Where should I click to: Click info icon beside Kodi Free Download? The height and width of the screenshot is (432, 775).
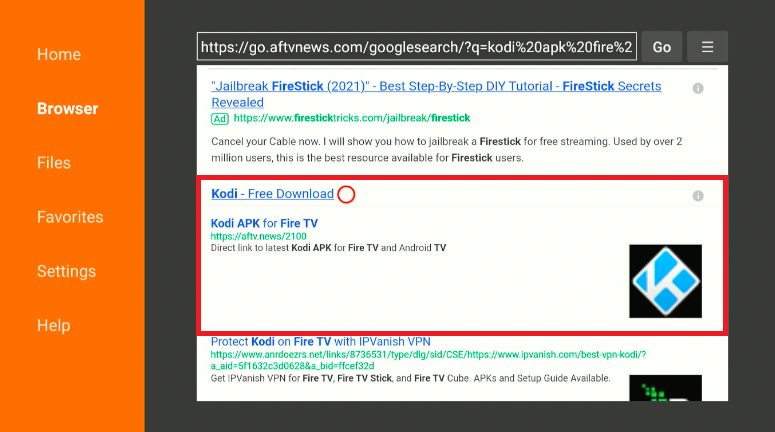[x=698, y=196]
